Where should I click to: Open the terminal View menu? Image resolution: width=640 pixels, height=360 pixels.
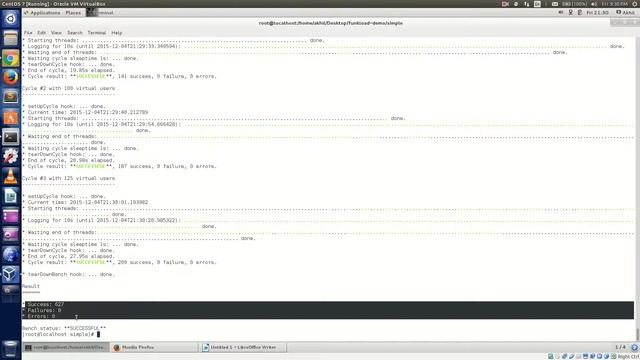(x=56, y=33)
